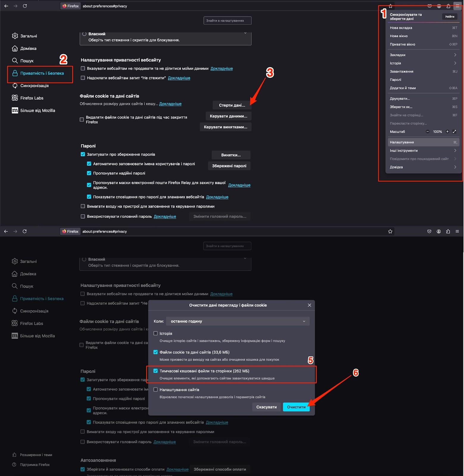Cancel the dialog with 'Скасувати'
This screenshot has width=464, height=476.
coord(267,407)
